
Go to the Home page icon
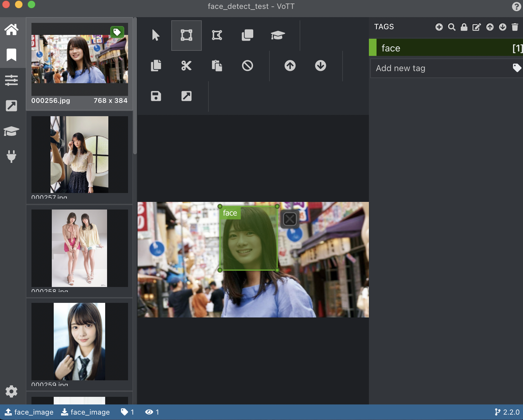[x=11, y=30]
